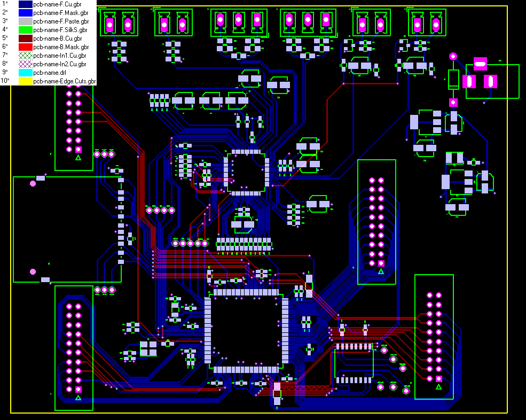This screenshot has width=526, height=420.
Task: Click layer number 10* in the legend
Action: tap(5, 81)
